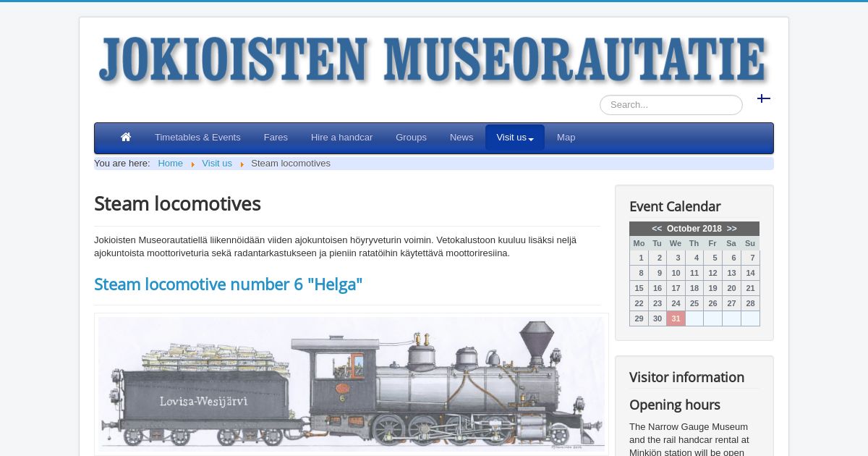This screenshot has height=456, width=868.
Task: Open Steam locomotive number 6 "Helga" heading
Action: (228, 284)
